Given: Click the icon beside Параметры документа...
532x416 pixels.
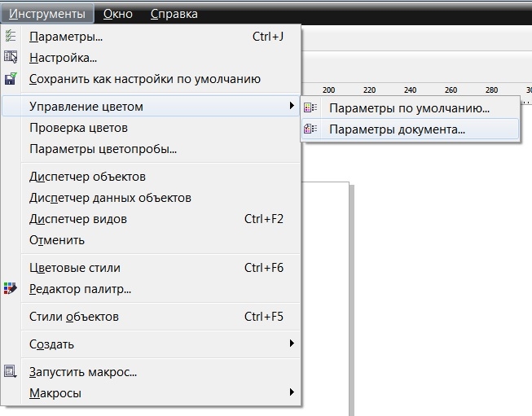Looking at the screenshot, I should point(310,129).
